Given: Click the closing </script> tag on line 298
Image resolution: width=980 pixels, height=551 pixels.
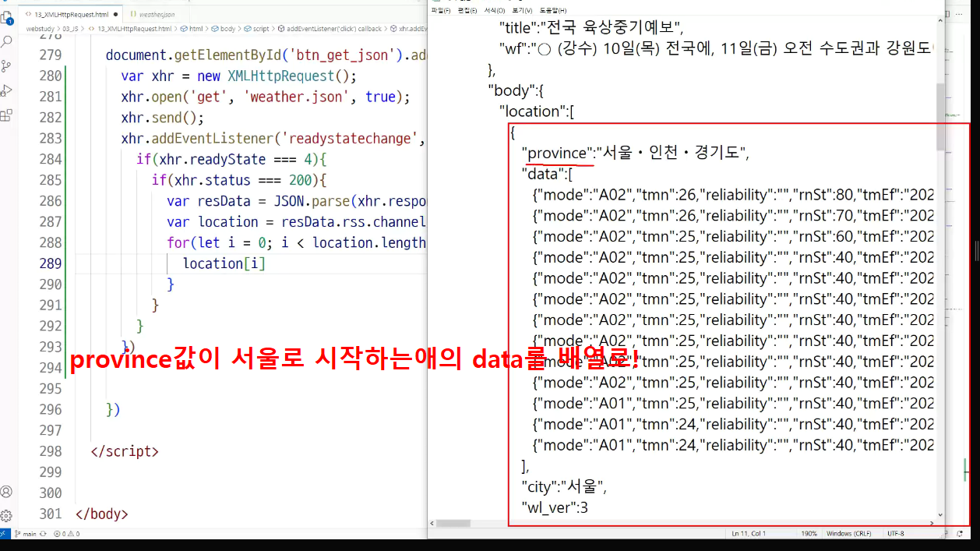Looking at the screenshot, I should 125,450.
